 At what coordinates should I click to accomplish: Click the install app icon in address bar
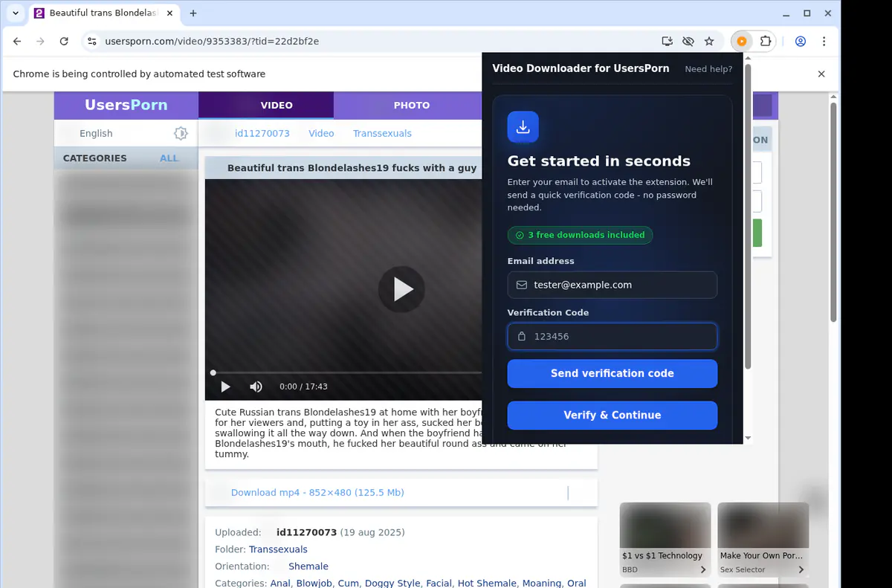[x=667, y=42]
